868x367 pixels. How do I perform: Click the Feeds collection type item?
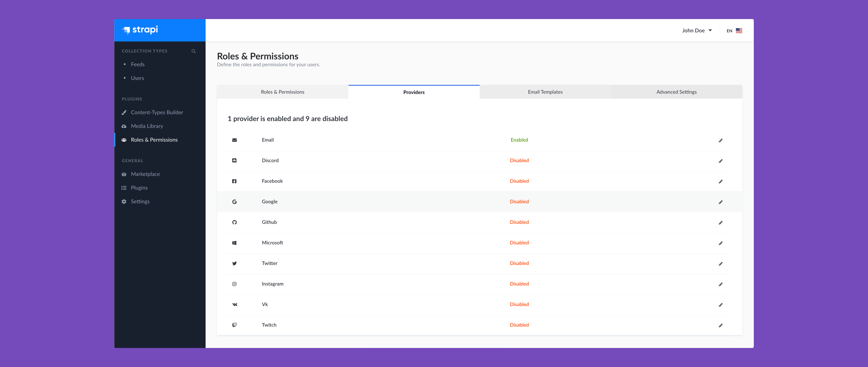tap(138, 64)
